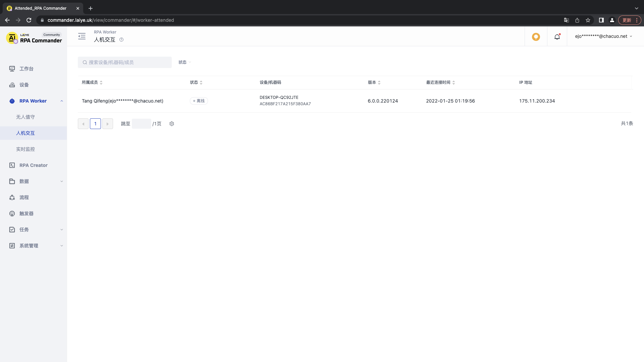
Task: Click the browser address bar URL
Action: click(x=111, y=20)
